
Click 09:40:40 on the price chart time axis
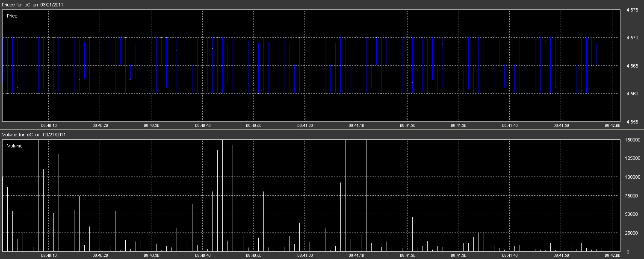click(x=203, y=126)
